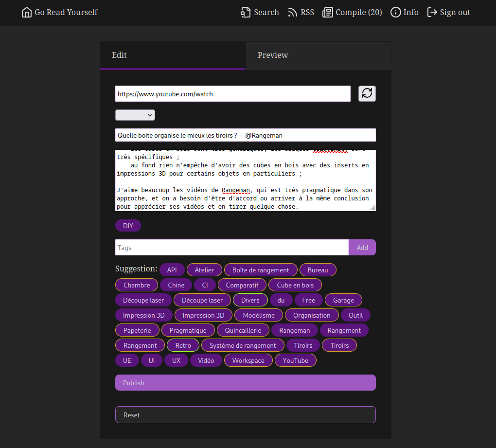Image resolution: width=496 pixels, height=448 pixels.
Task: Click the Add button next to Tags
Action: tap(362, 247)
